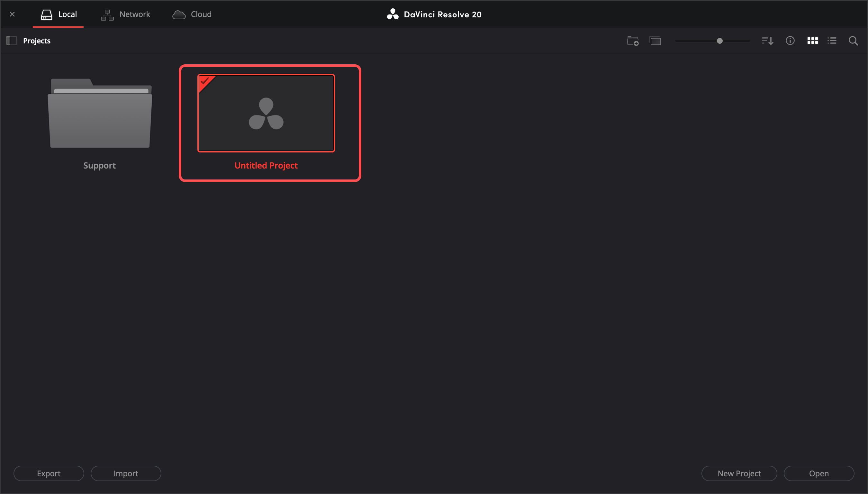Open the sort order options
This screenshot has height=494, width=868.
pos(767,41)
